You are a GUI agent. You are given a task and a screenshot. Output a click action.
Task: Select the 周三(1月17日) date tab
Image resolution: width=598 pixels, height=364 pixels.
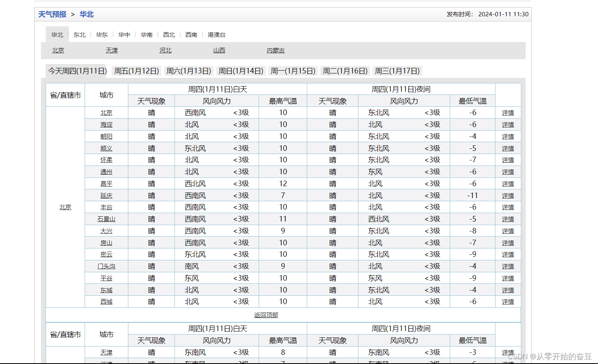pyautogui.click(x=397, y=71)
